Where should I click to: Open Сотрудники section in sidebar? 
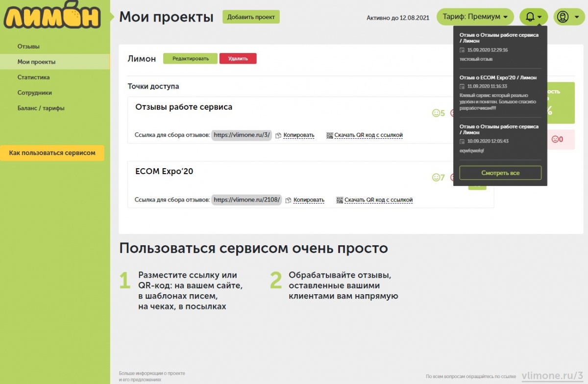point(34,93)
